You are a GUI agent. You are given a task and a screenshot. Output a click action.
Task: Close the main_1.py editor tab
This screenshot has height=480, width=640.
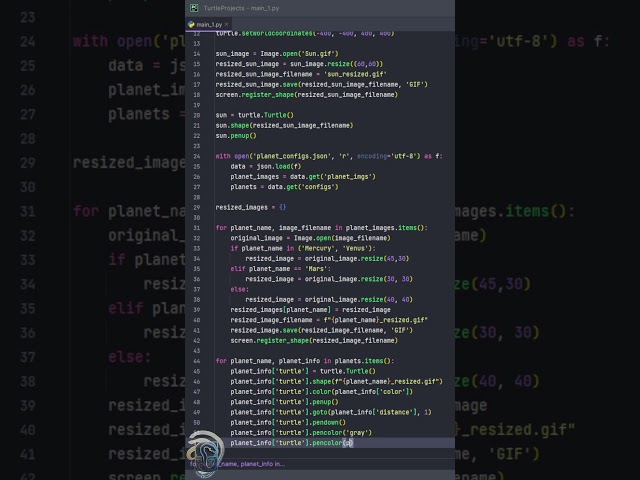click(226, 24)
